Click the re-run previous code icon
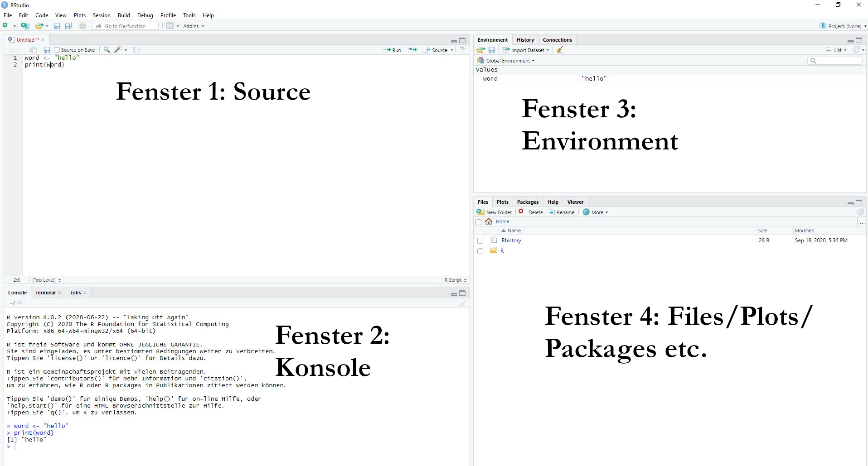The image size is (868, 466). pyautogui.click(x=412, y=50)
